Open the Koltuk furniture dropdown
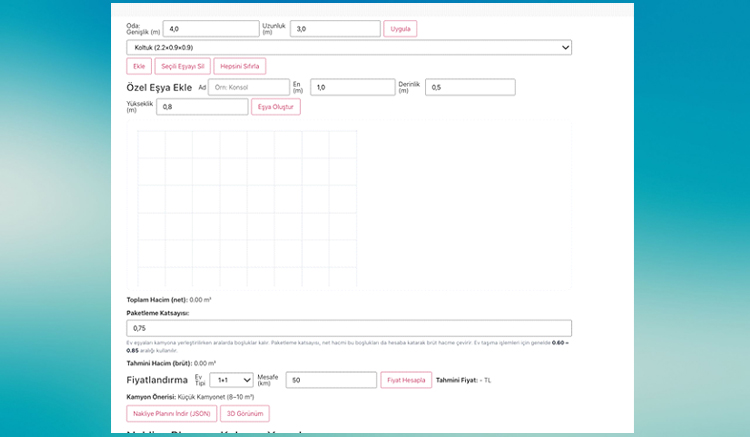This screenshot has height=437, width=750. [348, 47]
